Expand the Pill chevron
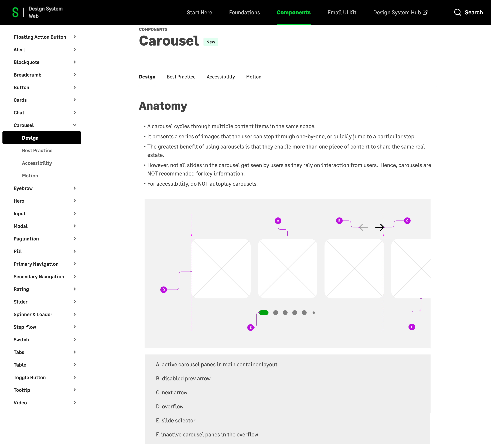The width and height of the screenshot is (491, 448). click(74, 251)
